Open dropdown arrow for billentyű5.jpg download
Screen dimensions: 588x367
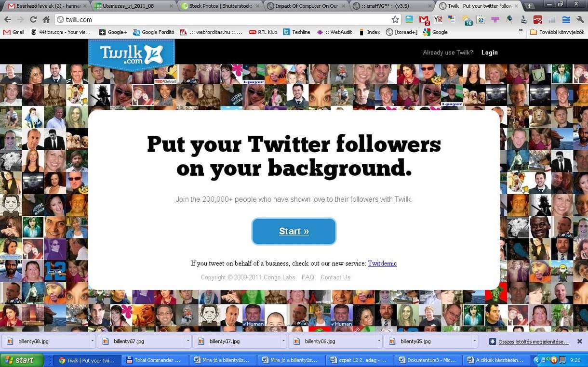pyautogui.click(x=474, y=341)
